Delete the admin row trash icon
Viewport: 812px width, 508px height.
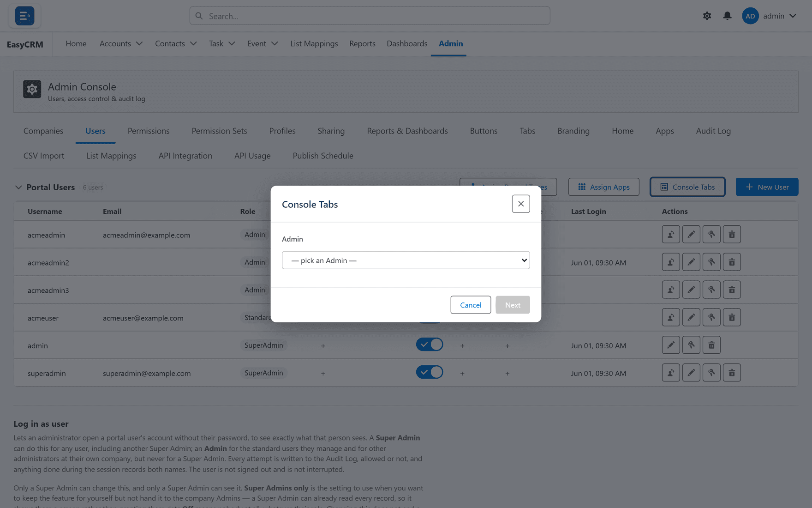tap(711, 345)
